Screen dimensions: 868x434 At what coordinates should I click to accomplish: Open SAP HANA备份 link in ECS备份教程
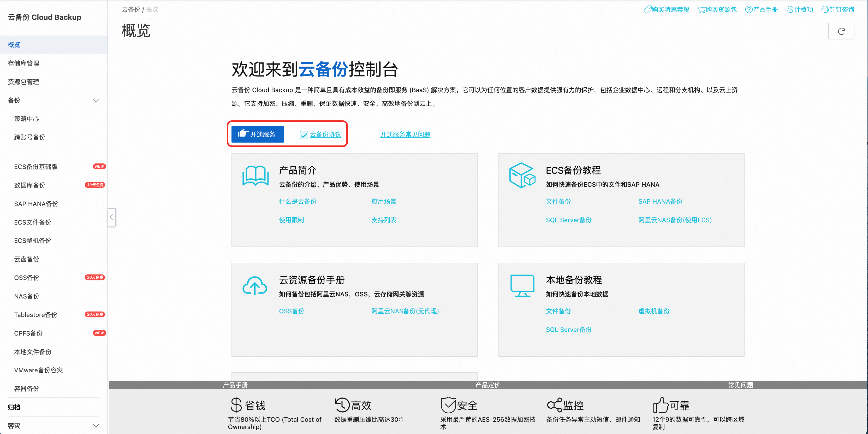point(660,201)
